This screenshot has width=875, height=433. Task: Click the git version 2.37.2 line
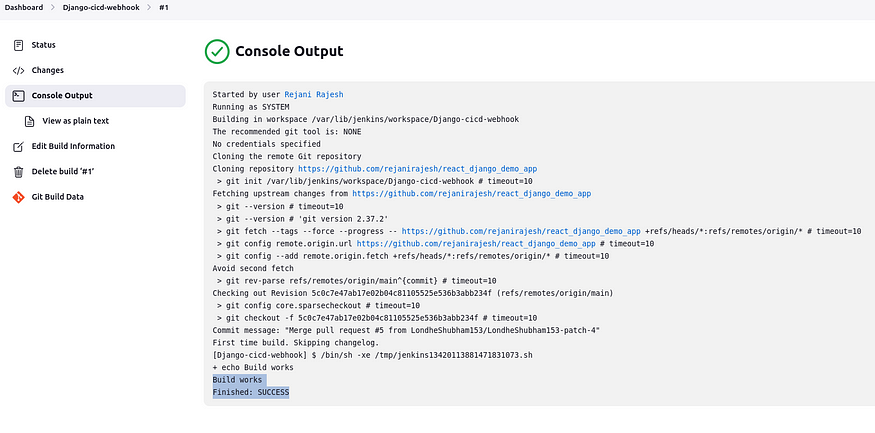click(302, 219)
